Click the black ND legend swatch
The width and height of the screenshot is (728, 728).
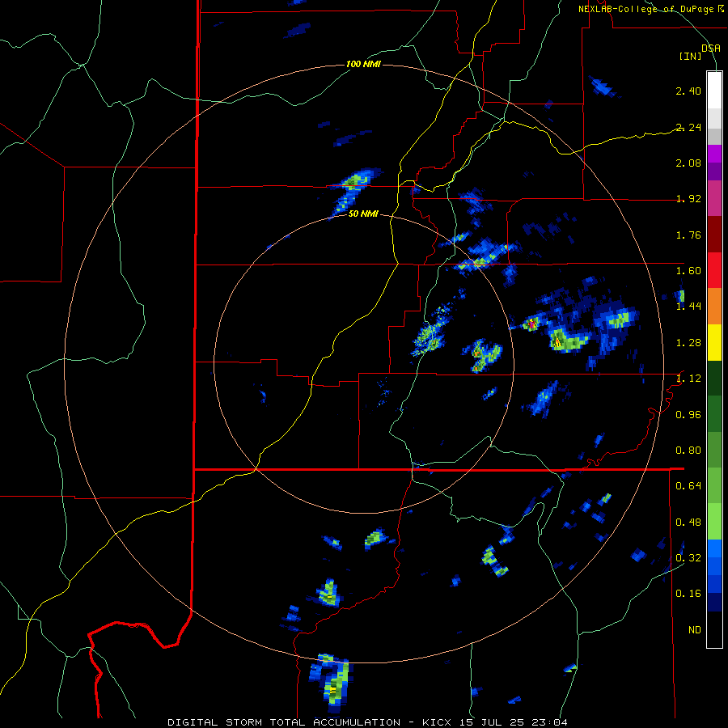(x=714, y=629)
